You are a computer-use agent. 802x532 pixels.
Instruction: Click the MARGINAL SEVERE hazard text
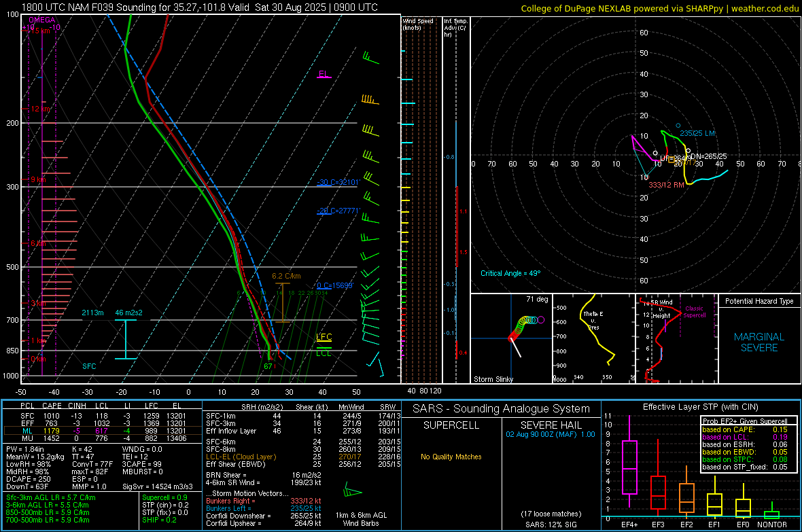(759, 342)
